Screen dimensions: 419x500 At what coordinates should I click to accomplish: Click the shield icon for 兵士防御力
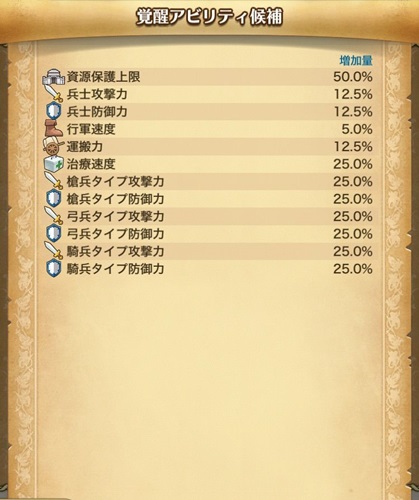point(54,112)
